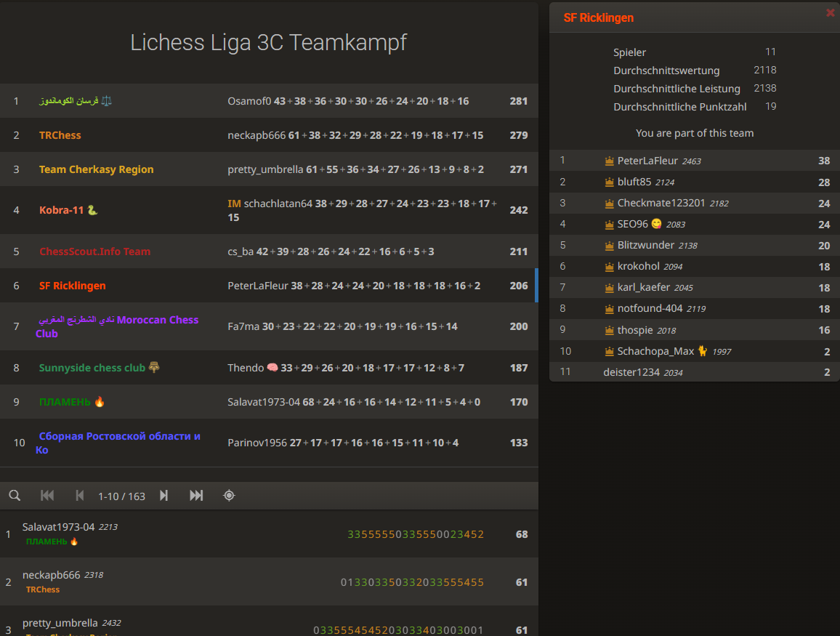The height and width of the screenshot is (636, 840).
Task: Click the crosshair locate icon in the toolbar
Action: coord(229,495)
